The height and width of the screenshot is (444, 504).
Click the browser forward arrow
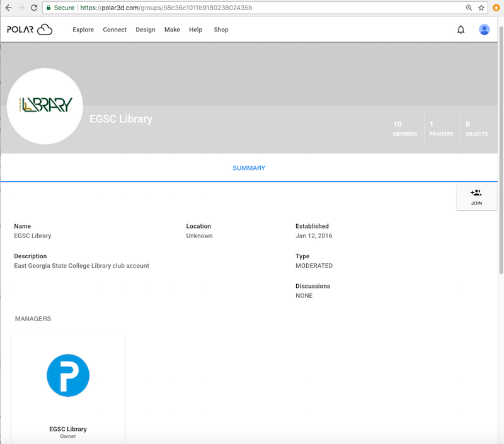[x=21, y=8]
